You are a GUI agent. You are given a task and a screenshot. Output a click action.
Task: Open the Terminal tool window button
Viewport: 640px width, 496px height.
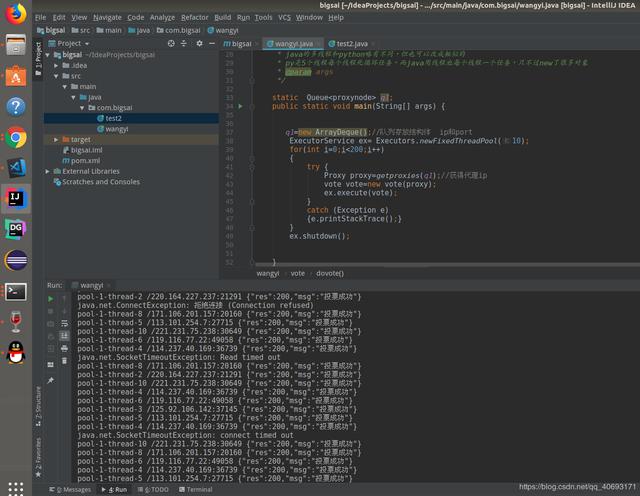tap(195, 489)
